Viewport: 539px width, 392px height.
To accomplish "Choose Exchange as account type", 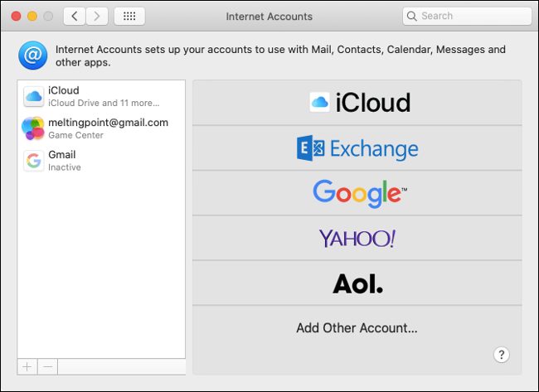I will tap(357, 148).
